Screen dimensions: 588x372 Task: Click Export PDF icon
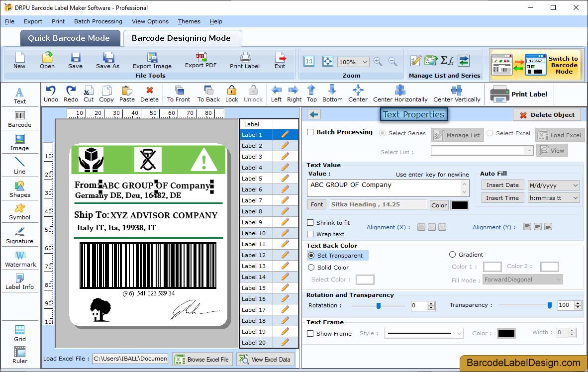point(200,60)
